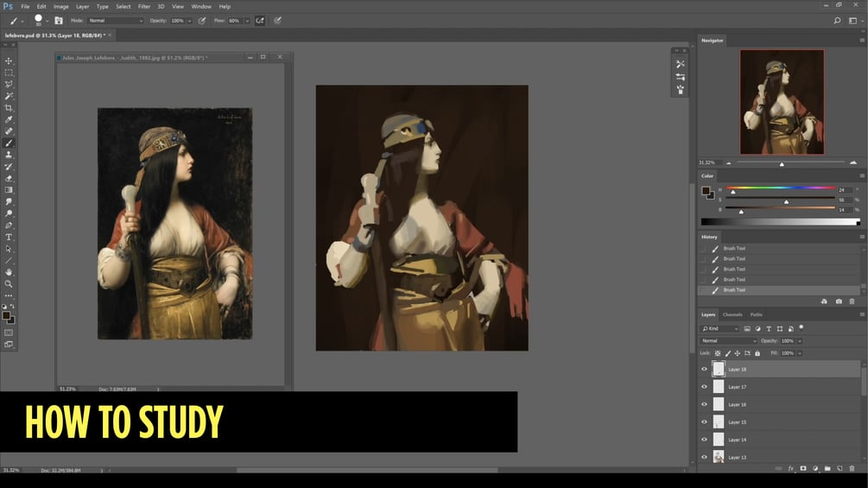Open the layer filter Kind dropdown
This screenshot has width=868, height=488.
click(x=720, y=329)
